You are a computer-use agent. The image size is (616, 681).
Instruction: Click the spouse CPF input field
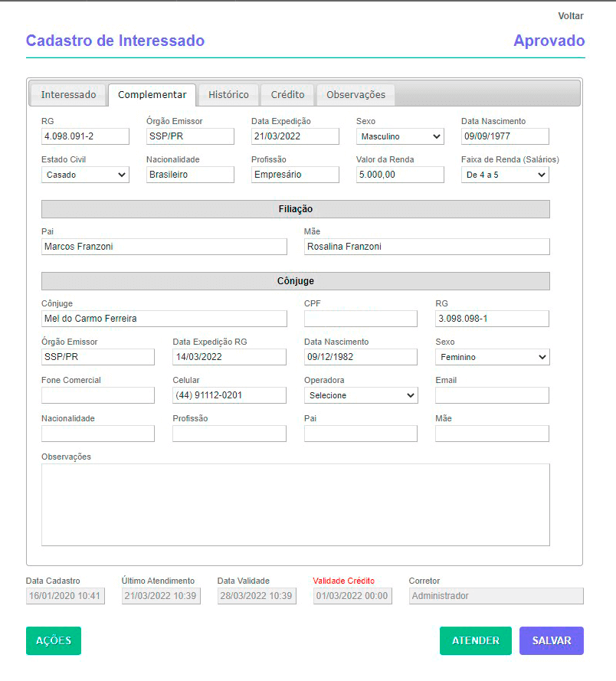(x=360, y=319)
